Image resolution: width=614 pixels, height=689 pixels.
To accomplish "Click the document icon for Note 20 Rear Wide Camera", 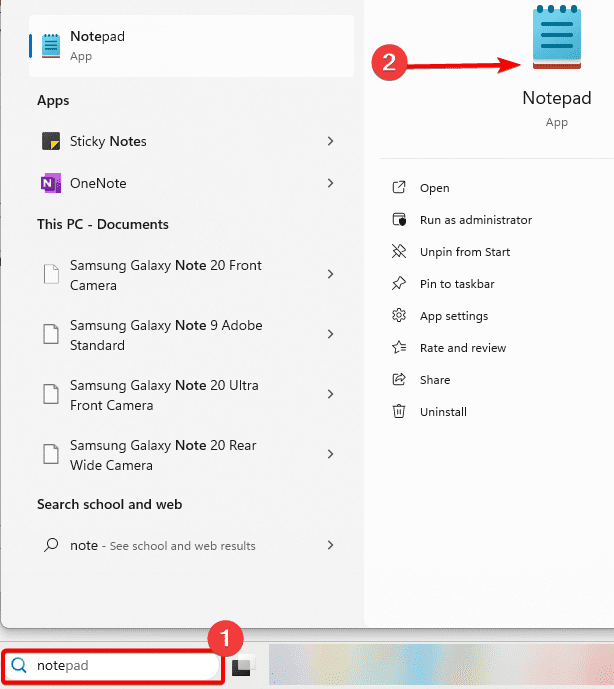I will (51, 454).
